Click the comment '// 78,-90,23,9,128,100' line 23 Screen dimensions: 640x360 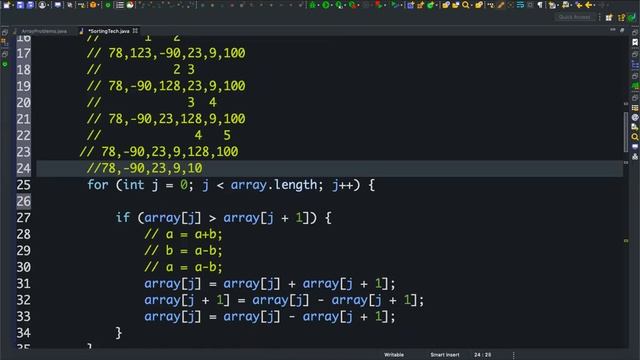pyautogui.click(x=159, y=152)
